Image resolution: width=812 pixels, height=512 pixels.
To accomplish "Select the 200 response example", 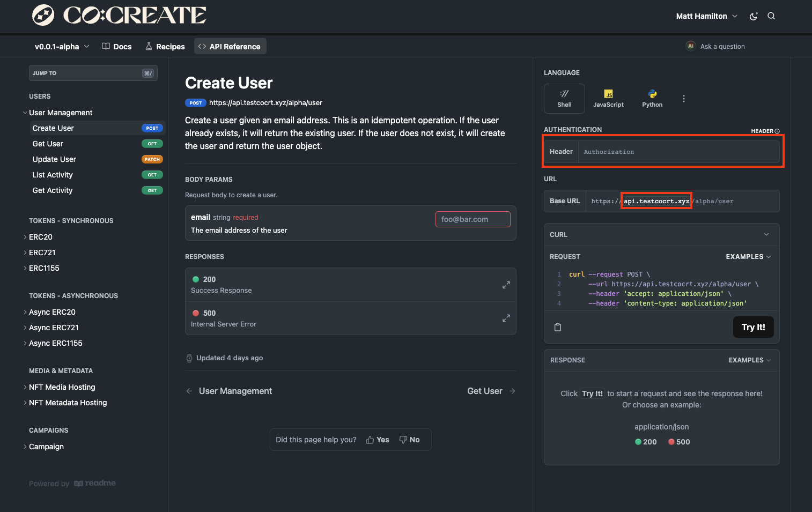I will click(x=646, y=442).
